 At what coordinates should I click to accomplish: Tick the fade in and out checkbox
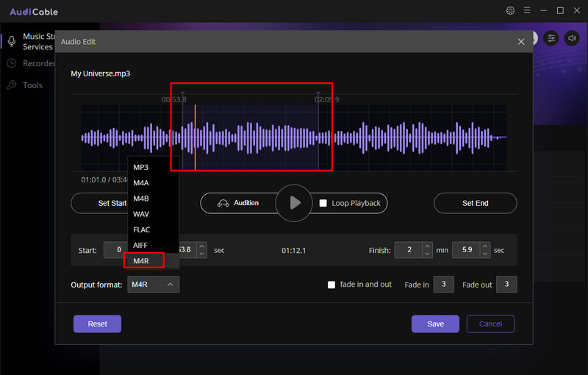[x=331, y=285]
